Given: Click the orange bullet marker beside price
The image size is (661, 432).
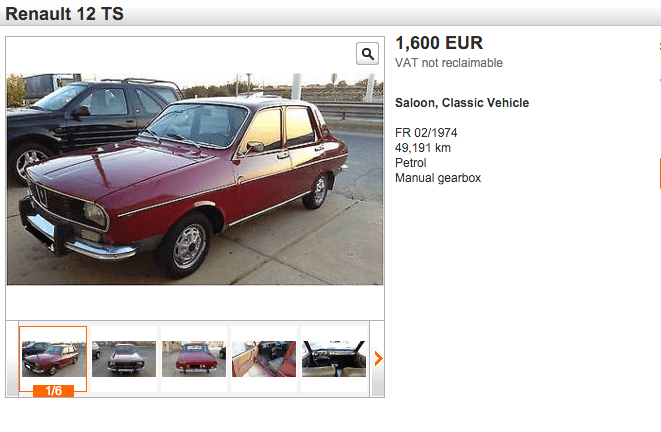Looking at the screenshot, I should point(659,46).
